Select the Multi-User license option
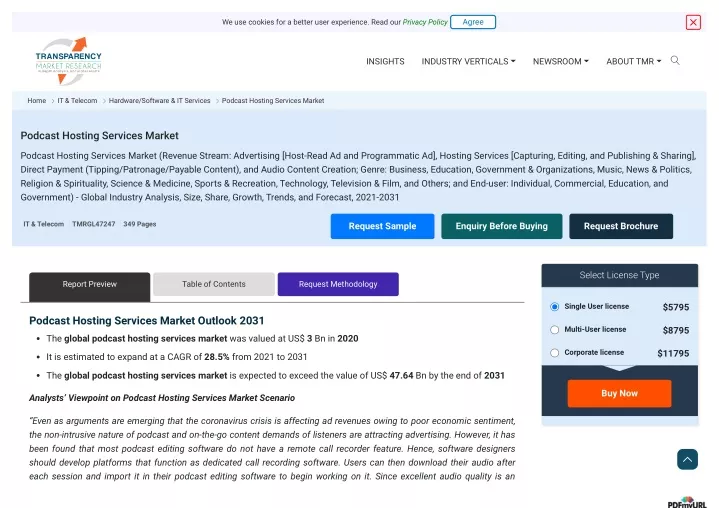This screenshot has height=508, width=719. [x=554, y=330]
